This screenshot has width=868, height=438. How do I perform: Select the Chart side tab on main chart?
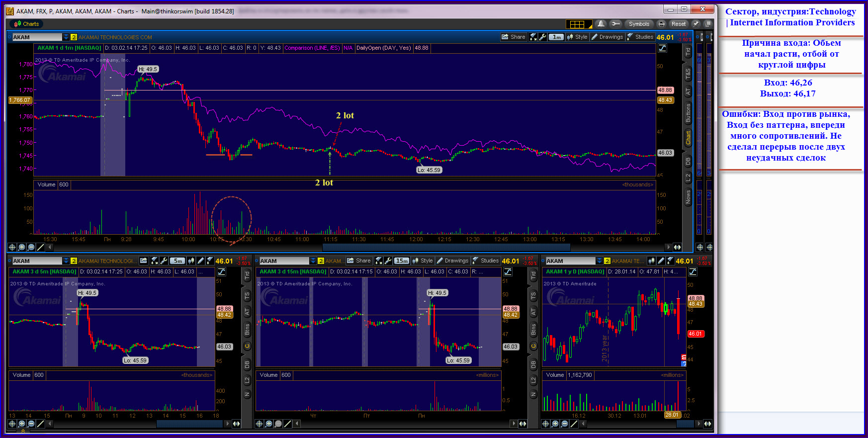pos(688,138)
